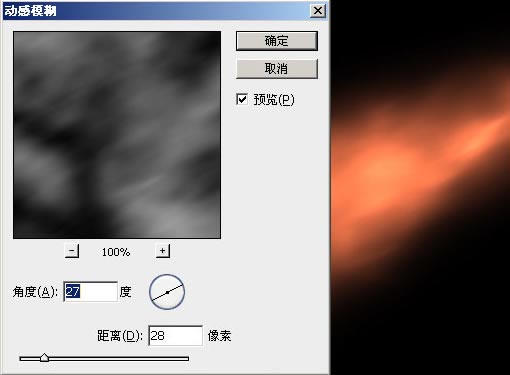
Task: Zoom out preview with minus button
Action: click(72, 251)
